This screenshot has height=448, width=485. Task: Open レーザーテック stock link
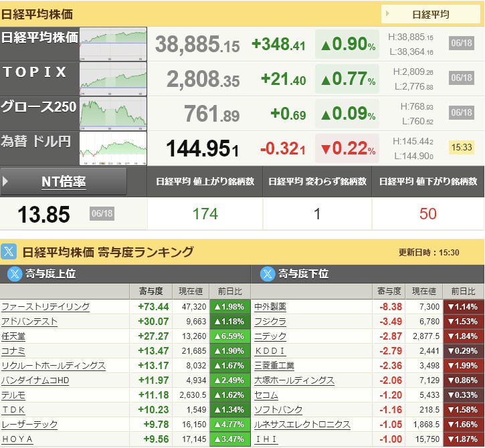pos(29,424)
